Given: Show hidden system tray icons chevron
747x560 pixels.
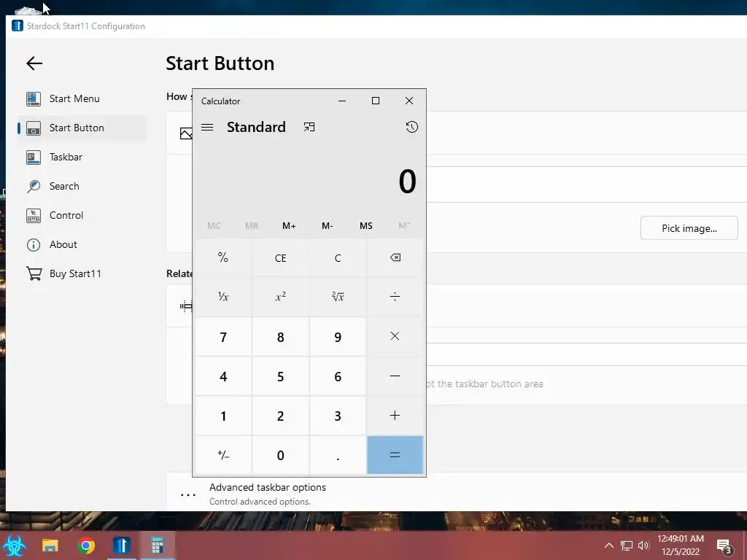Looking at the screenshot, I should pos(609,545).
